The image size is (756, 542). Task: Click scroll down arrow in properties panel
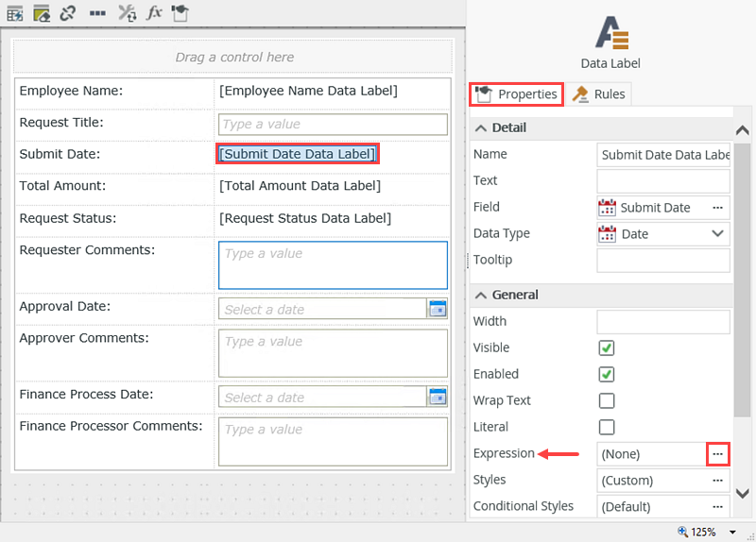tap(743, 493)
